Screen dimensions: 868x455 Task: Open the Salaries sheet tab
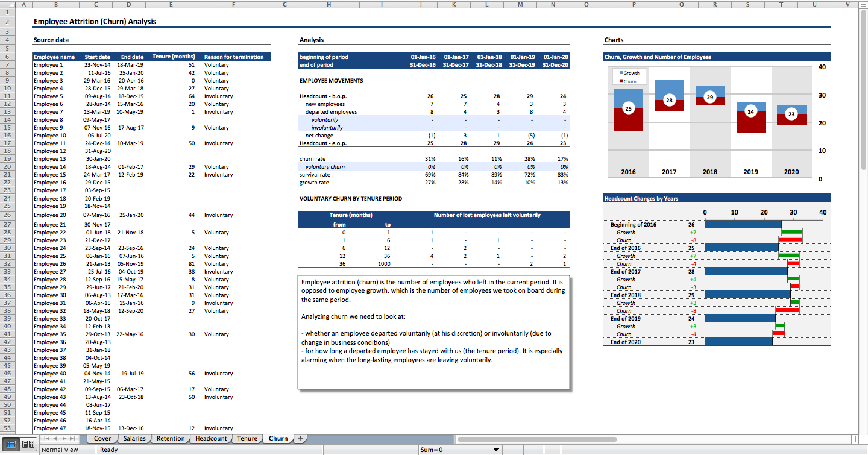[x=134, y=439]
